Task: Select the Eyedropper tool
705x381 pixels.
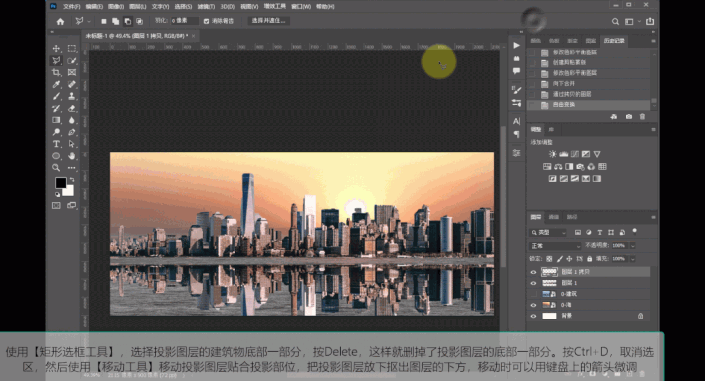Action: click(56, 84)
